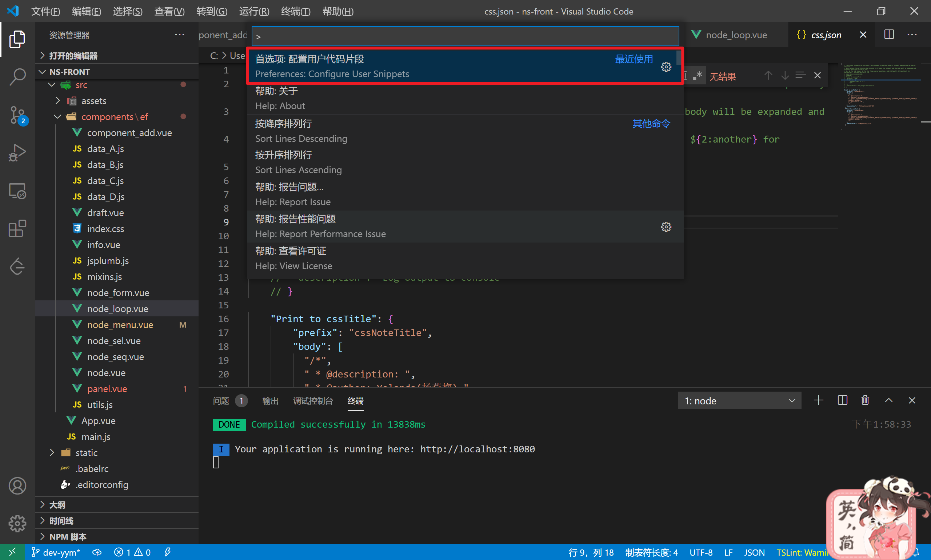Open the Search view in activity bar
Viewport: 931px width, 560px height.
coord(17,77)
